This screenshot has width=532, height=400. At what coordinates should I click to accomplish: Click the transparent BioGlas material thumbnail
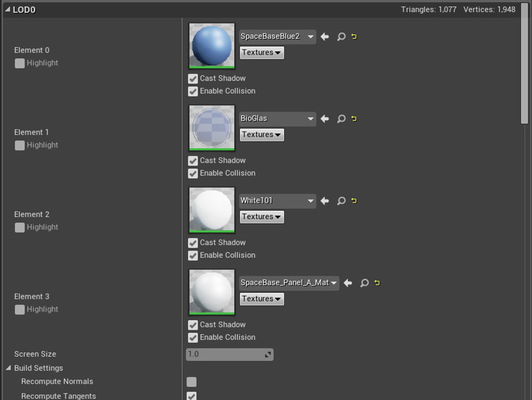(x=212, y=128)
